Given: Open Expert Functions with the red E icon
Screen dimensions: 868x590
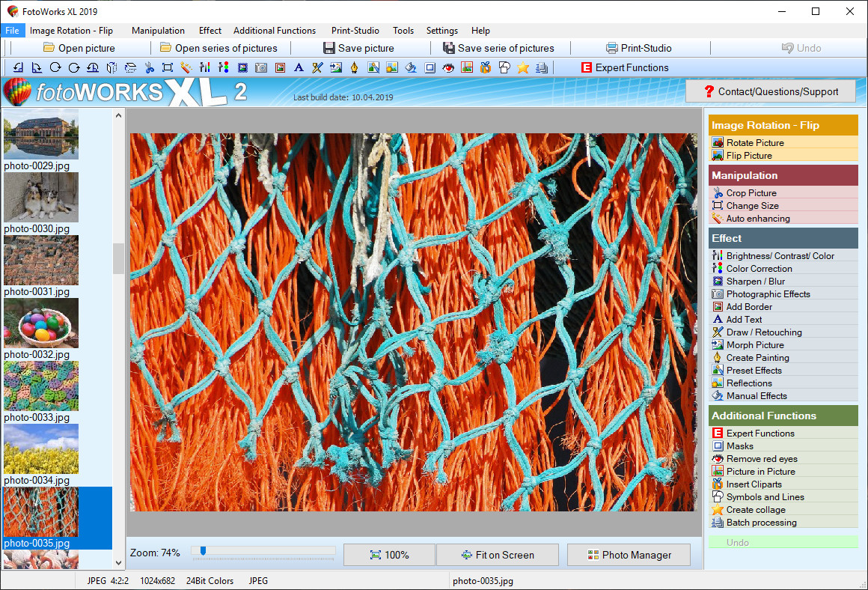Looking at the screenshot, I should [586, 67].
